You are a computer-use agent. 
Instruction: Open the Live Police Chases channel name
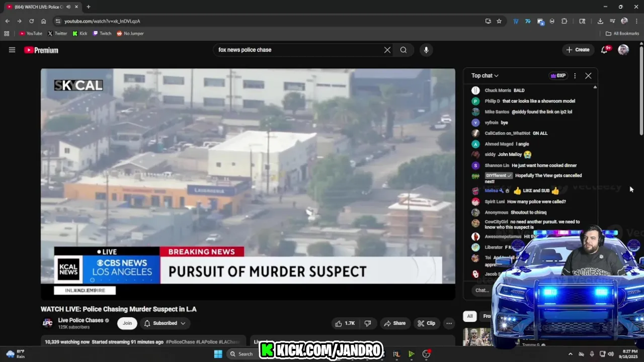click(80, 320)
